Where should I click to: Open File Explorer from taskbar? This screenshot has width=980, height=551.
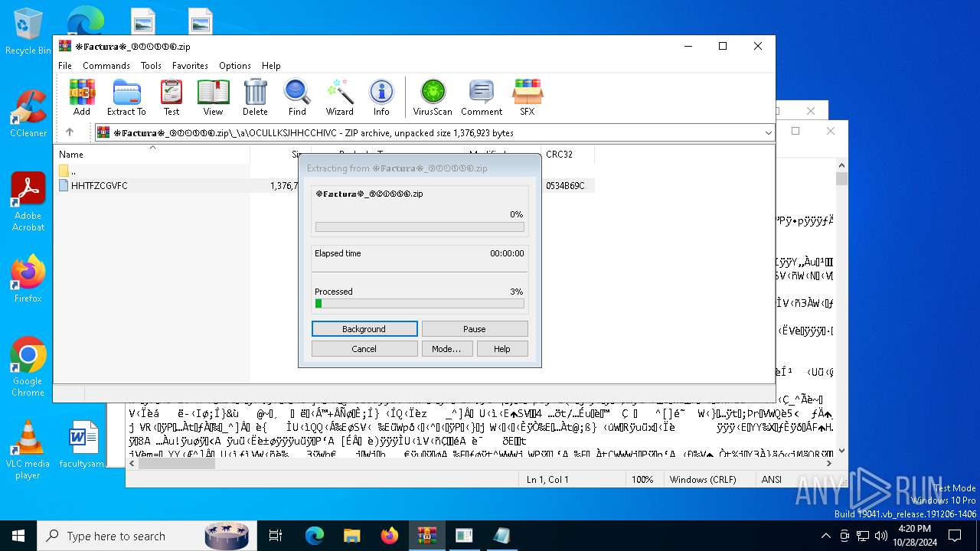coord(351,536)
